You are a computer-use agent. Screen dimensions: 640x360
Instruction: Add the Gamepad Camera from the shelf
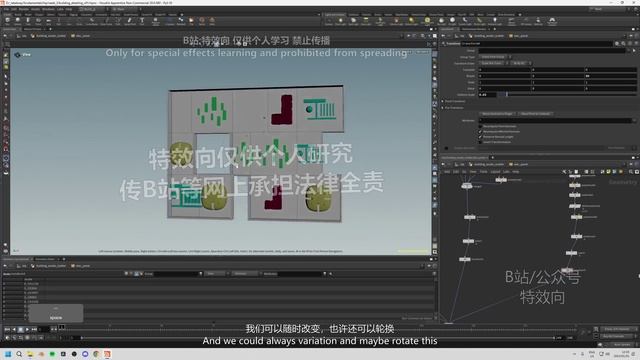point(552,21)
